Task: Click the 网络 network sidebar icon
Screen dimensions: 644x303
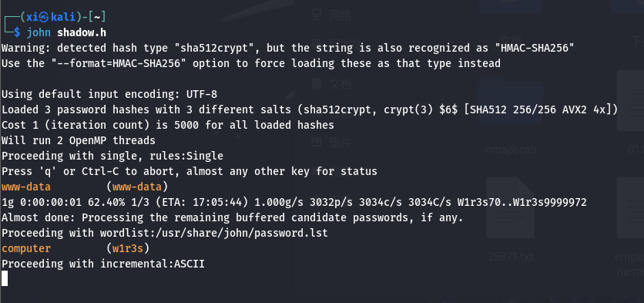Action: pyautogui.click(x=317, y=15)
